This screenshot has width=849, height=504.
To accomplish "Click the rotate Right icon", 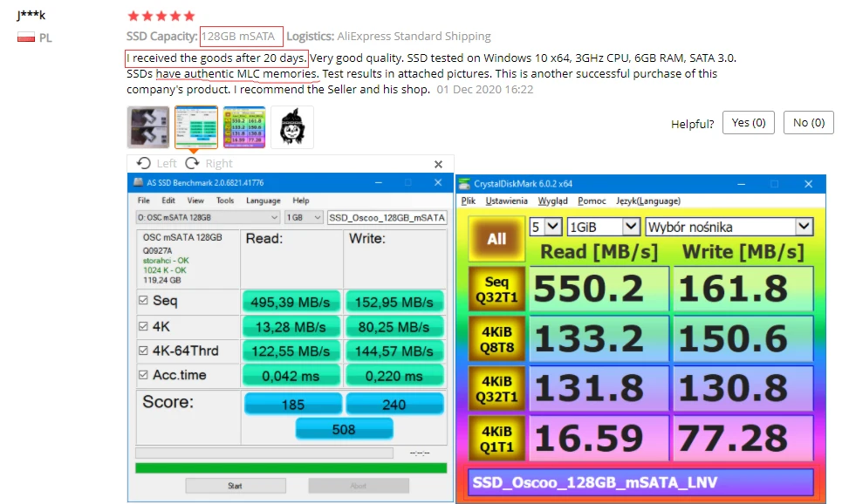I will coord(192,163).
